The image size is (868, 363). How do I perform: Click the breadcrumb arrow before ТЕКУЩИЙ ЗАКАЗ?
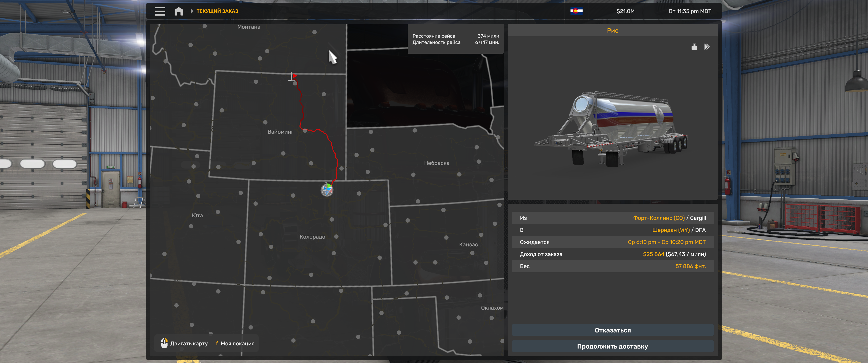click(192, 11)
